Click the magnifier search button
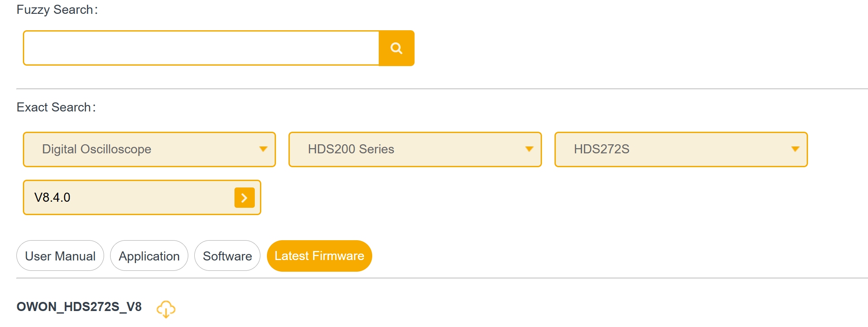The width and height of the screenshot is (868, 327). click(x=396, y=48)
